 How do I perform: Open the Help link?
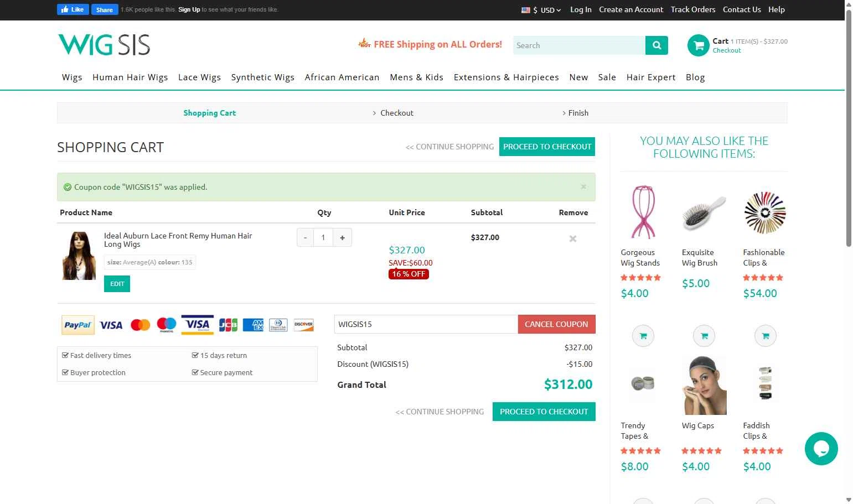pos(777,9)
